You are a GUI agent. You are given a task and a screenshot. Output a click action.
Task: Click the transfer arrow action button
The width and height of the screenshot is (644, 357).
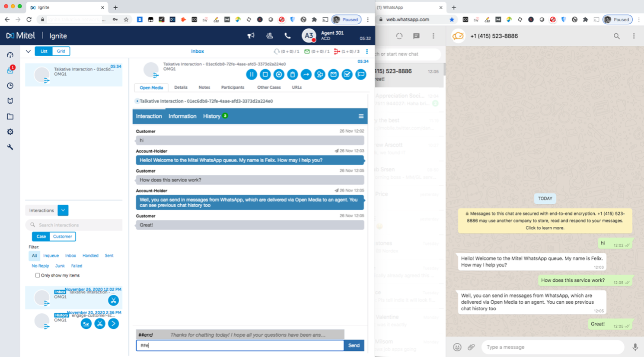pos(306,74)
